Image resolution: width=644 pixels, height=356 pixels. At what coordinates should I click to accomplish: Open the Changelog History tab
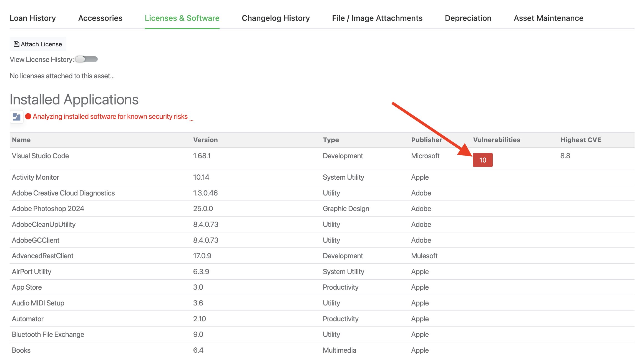(x=276, y=18)
